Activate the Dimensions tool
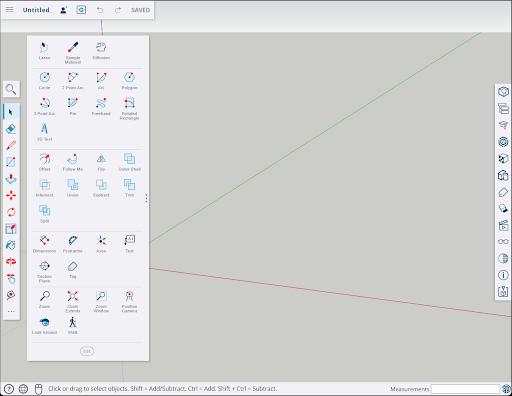 [x=44, y=244]
